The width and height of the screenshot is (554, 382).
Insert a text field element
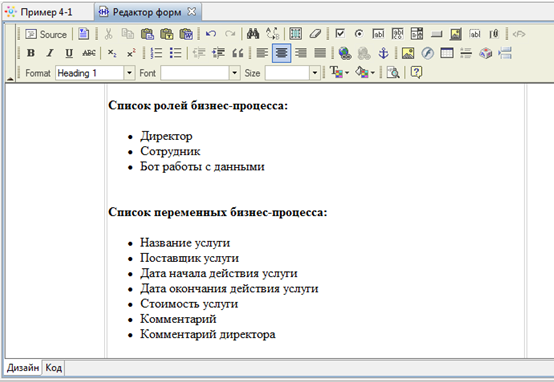(378, 34)
